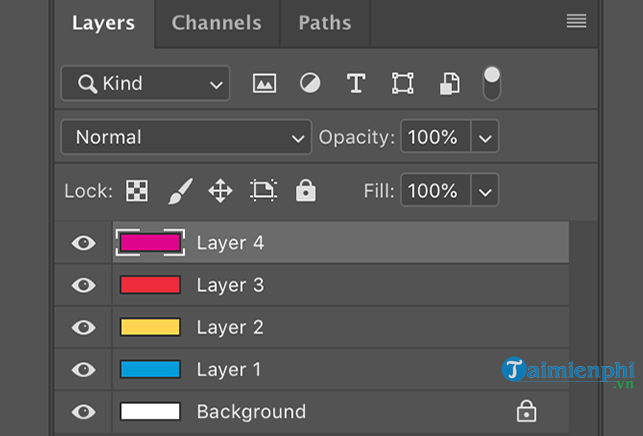Switch to the Paths tab
The height and width of the screenshot is (436, 643).
[325, 23]
